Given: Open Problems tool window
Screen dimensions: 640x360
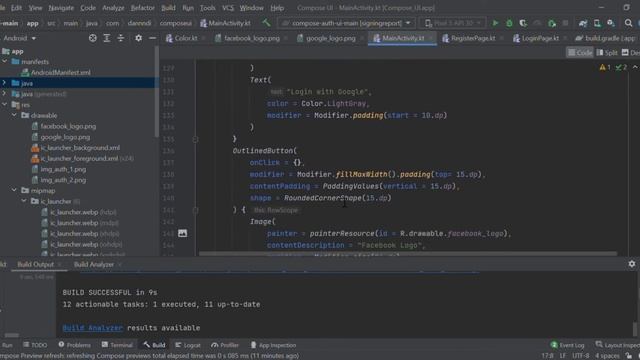Looking at the screenshot, I should coord(74,345).
